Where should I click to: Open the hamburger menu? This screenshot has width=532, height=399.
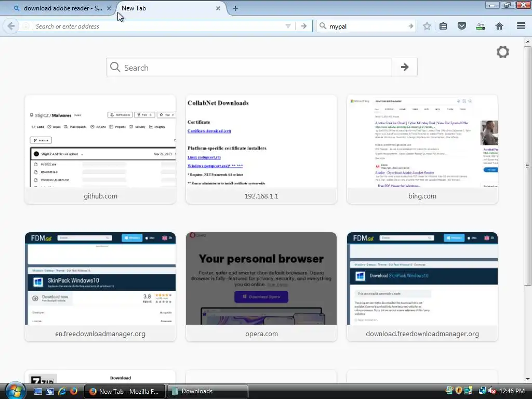pyautogui.click(x=521, y=26)
